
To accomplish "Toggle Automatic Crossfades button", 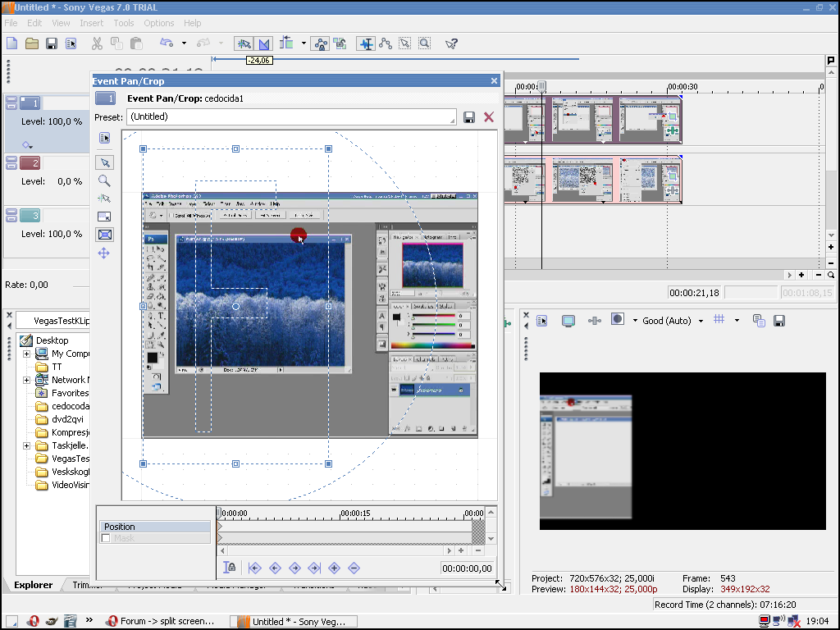I will (x=264, y=43).
